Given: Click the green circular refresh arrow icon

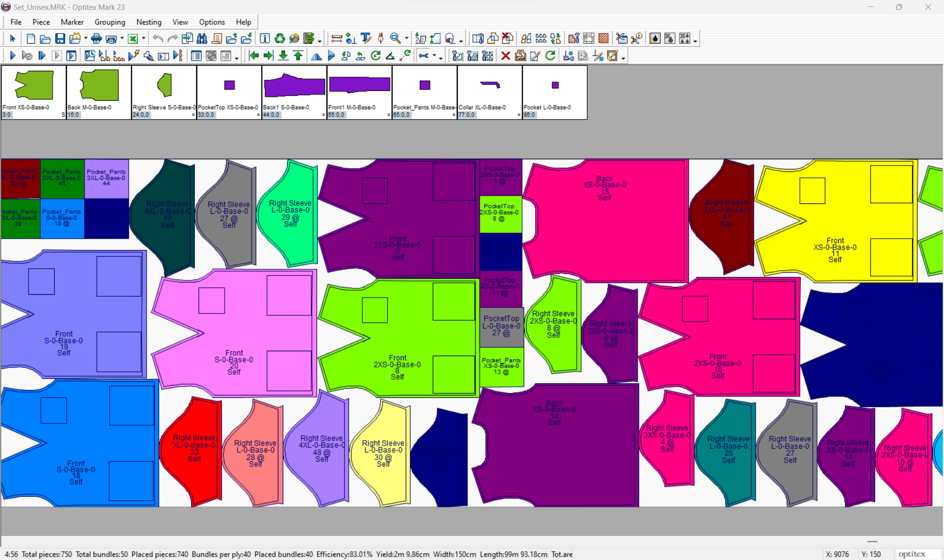Looking at the screenshot, I should (x=550, y=56).
